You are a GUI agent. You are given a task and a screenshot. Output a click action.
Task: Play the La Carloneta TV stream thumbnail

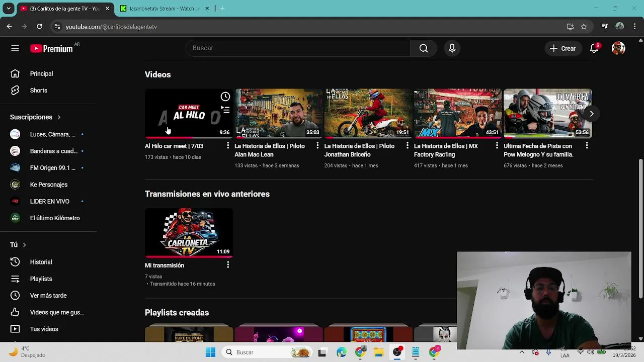(x=189, y=233)
